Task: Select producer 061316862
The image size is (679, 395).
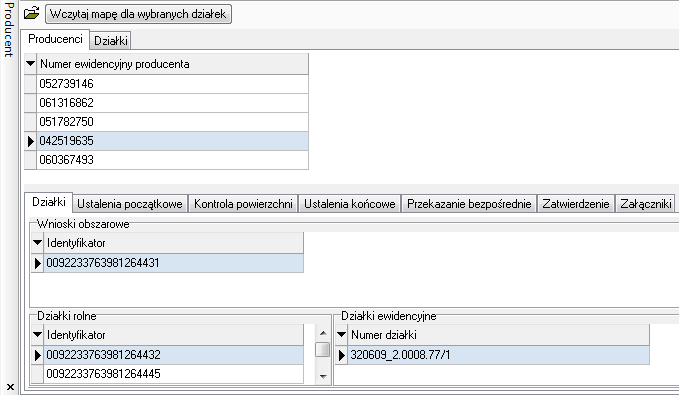Action: [172, 103]
